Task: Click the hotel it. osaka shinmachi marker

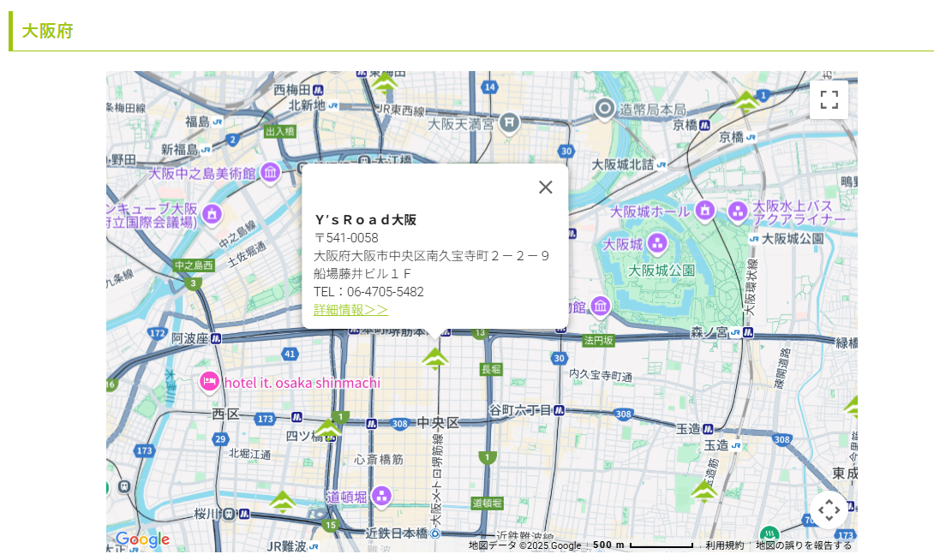Action: click(209, 382)
